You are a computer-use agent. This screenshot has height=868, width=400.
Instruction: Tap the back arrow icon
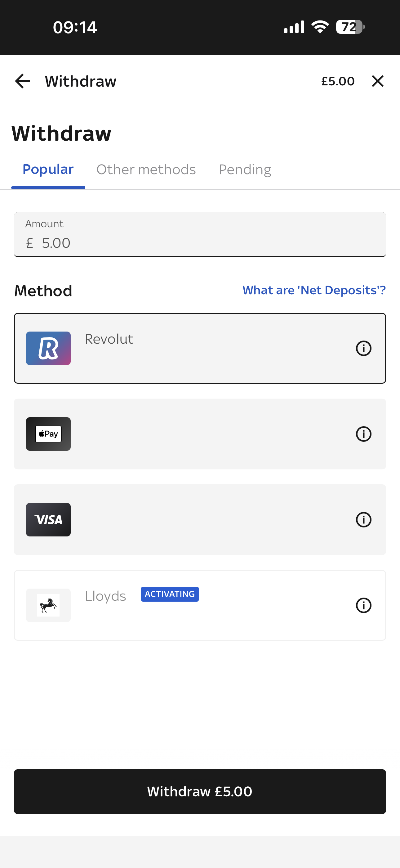[23, 81]
